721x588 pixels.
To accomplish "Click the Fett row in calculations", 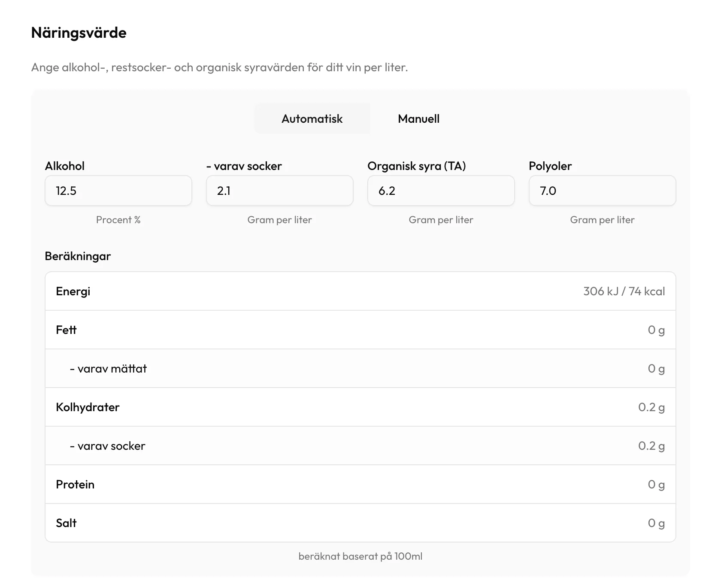I will 360,330.
